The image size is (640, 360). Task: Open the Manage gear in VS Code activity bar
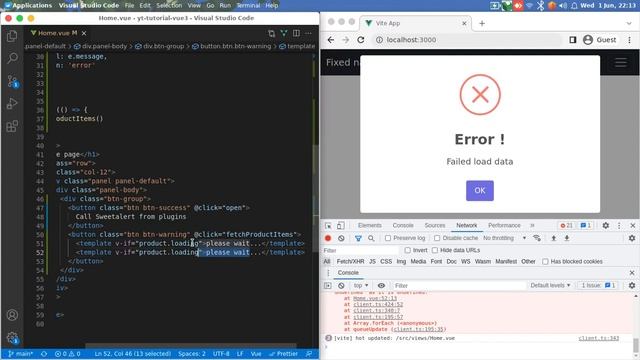click(x=12, y=338)
